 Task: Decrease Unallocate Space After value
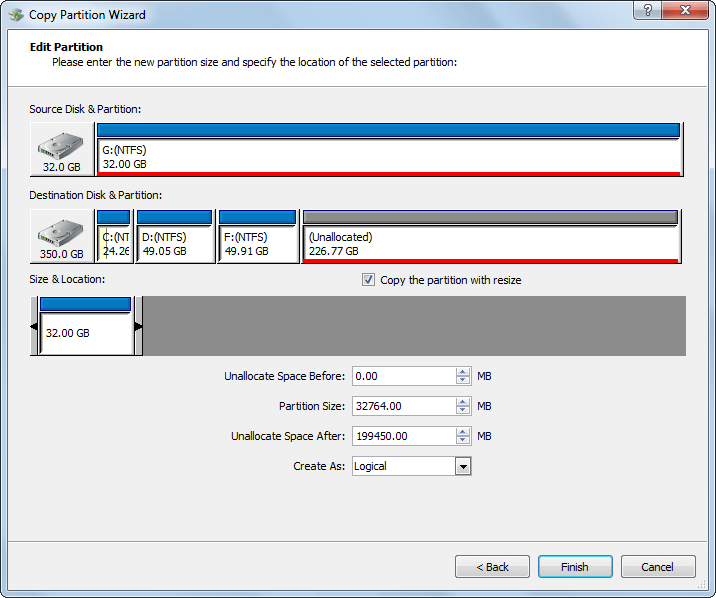point(463,440)
